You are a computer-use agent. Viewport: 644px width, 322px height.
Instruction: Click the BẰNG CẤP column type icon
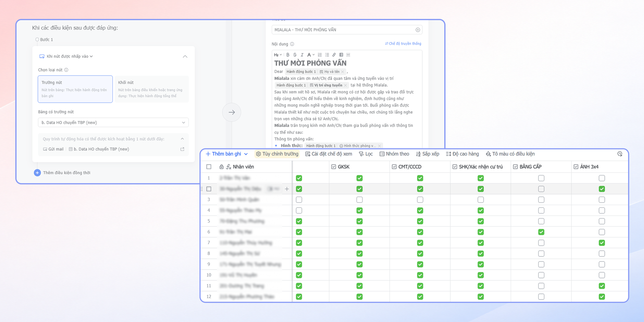click(515, 167)
